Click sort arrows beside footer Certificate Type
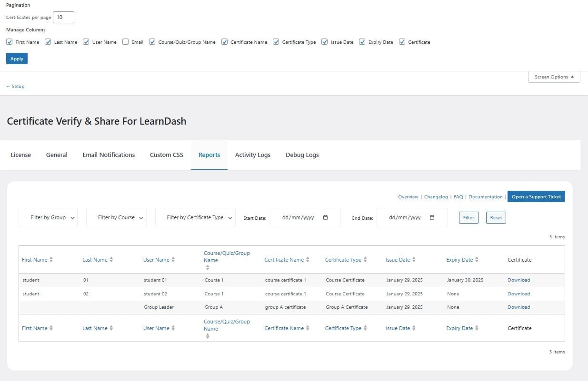Image resolution: width=588 pixels, height=381 pixels. [x=365, y=328]
